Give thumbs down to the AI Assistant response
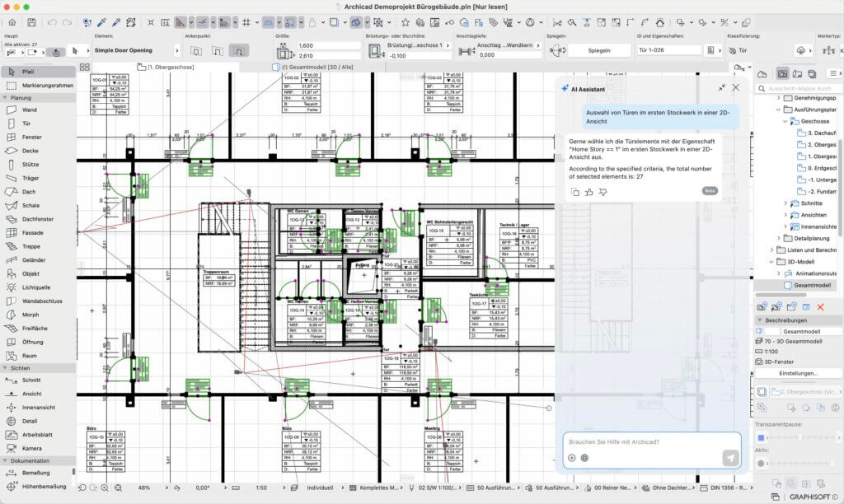Screen dimensions: 844x504 tap(602, 193)
